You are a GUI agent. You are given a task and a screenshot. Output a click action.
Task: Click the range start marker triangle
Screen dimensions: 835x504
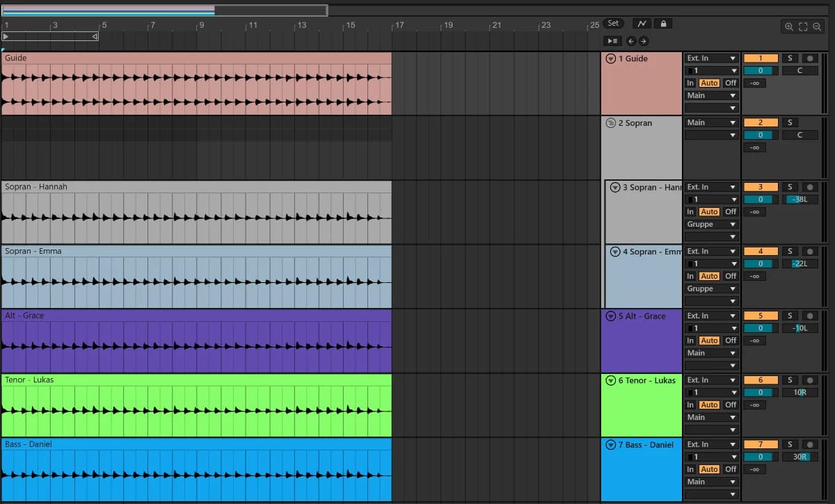[x=6, y=36]
